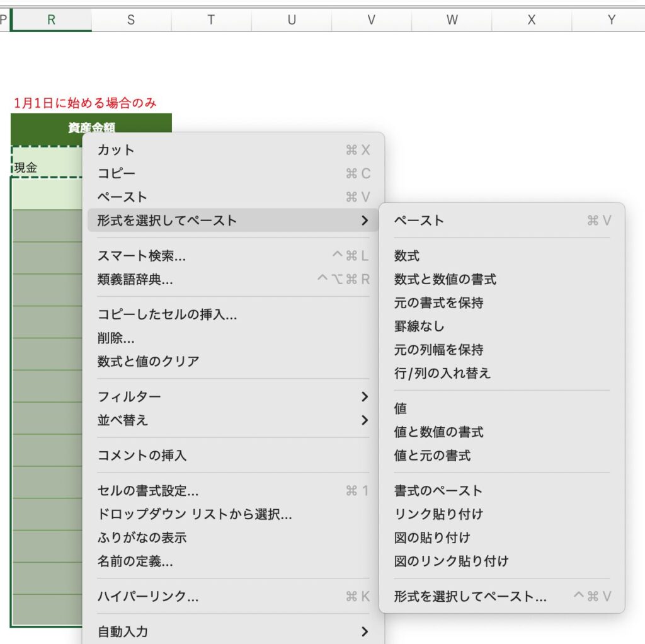Screen dimensions: 645x644
Task: Select コメントの挿入 menu item
Action: [x=142, y=455]
